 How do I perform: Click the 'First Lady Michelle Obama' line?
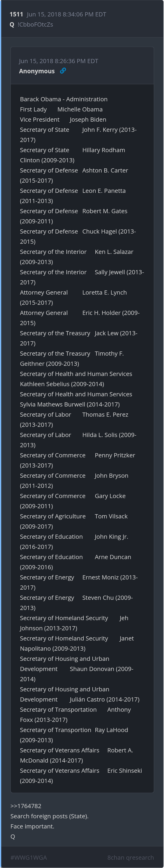61,109
